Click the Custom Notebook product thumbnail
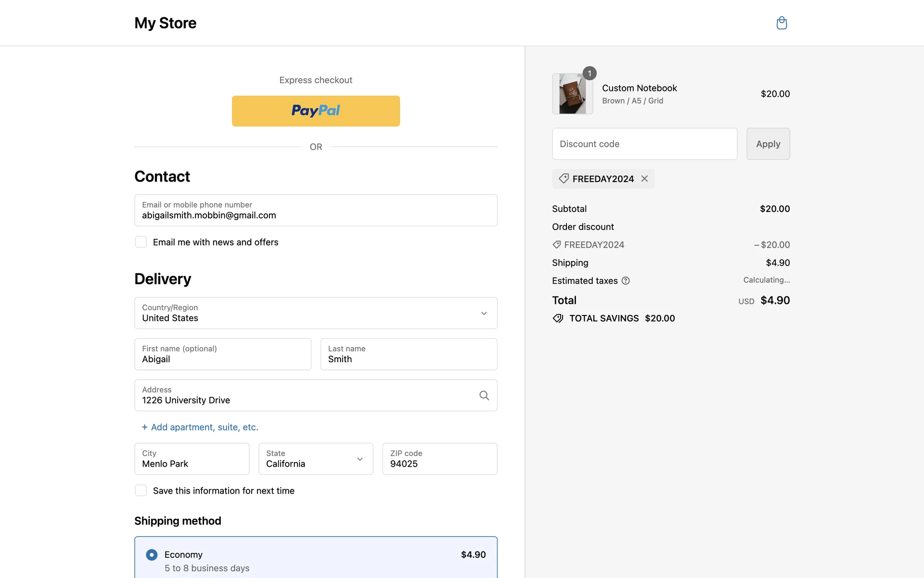Screen dimensions: 924x578 [572, 94]
